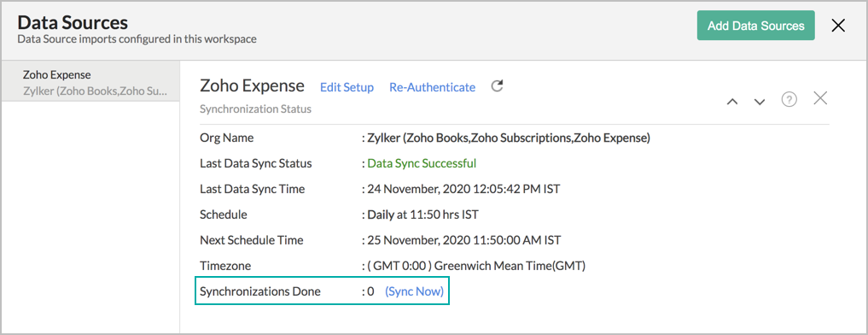Click the Add Data Sources button
The image size is (868, 335).
755,26
